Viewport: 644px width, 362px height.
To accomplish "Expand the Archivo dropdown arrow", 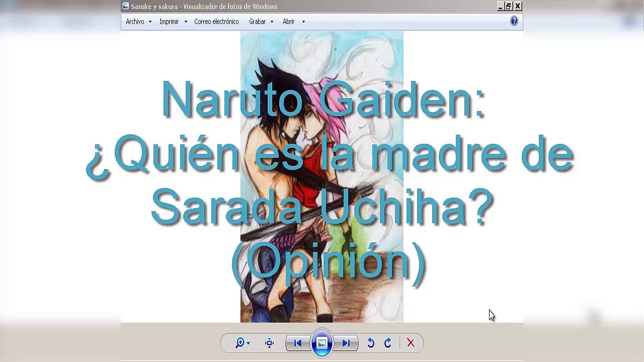I will point(150,22).
